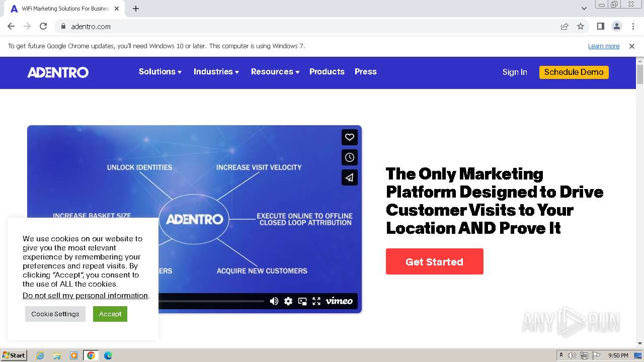Enter fullscreen mode on video
644x362 pixels.
click(316, 301)
